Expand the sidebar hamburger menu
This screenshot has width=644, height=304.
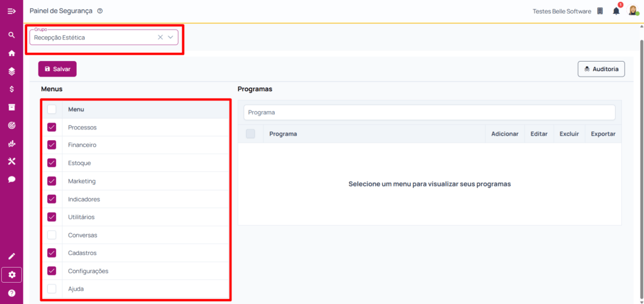point(11,11)
